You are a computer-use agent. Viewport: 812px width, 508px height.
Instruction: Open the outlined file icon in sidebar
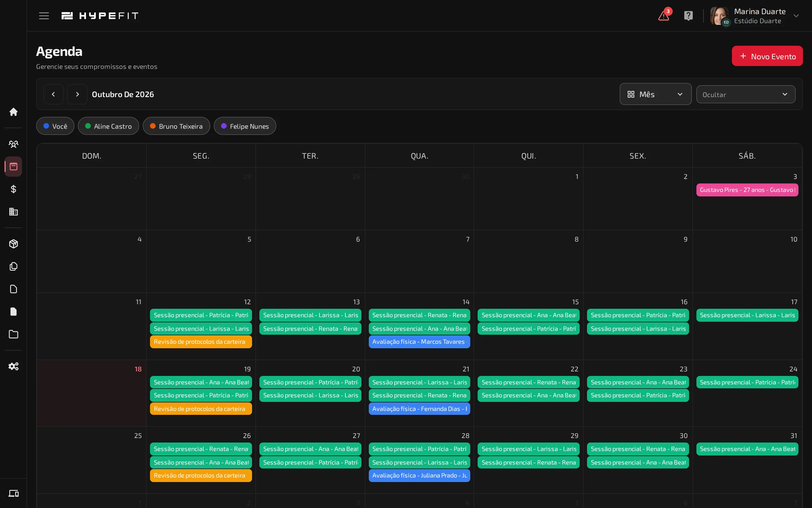(x=14, y=289)
